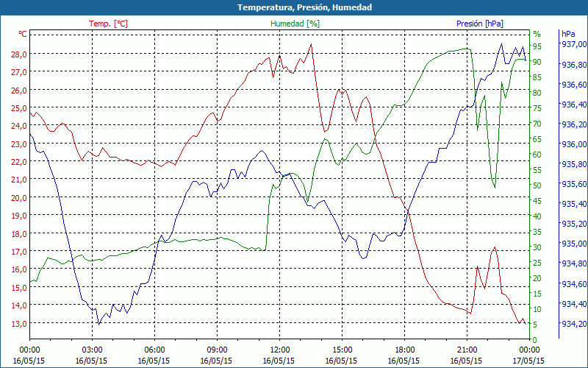Click the '15,0' temperature axis value

click(20, 288)
